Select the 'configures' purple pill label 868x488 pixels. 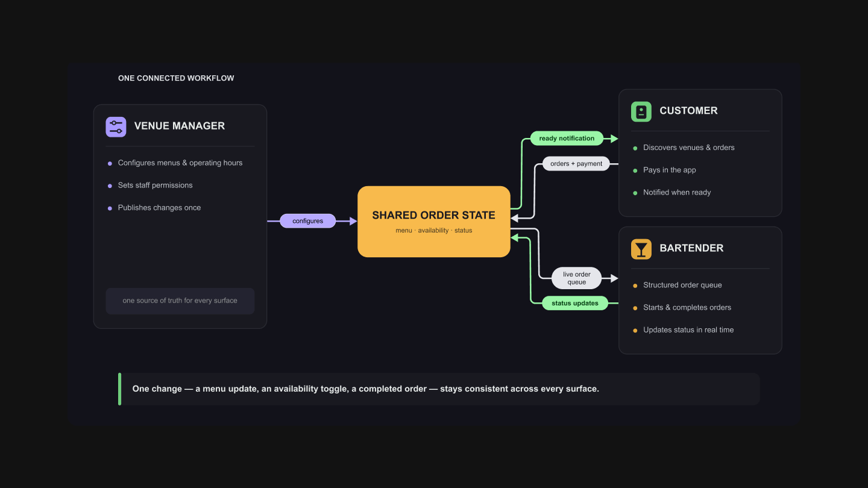coord(308,221)
